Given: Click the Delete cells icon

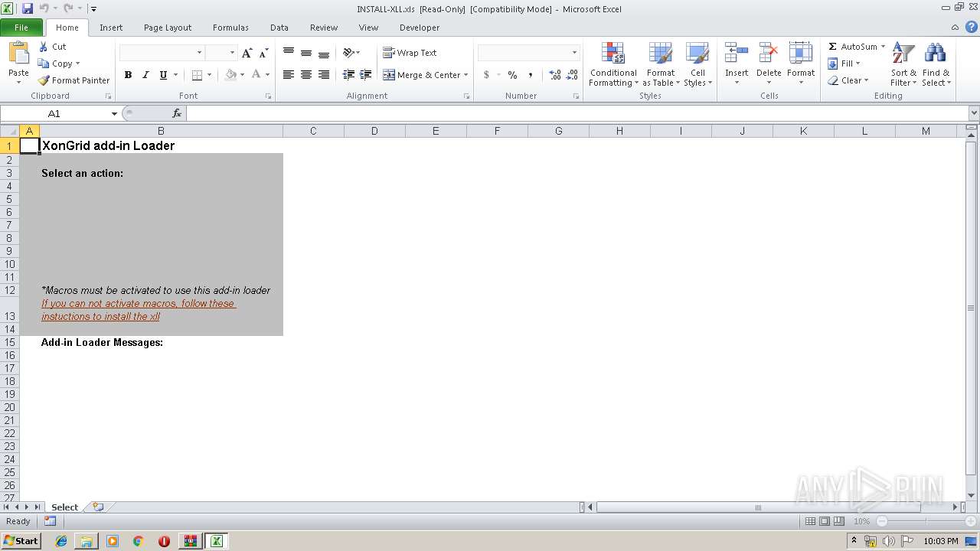Looking at the screenshot, I should [x=769, y=54].
